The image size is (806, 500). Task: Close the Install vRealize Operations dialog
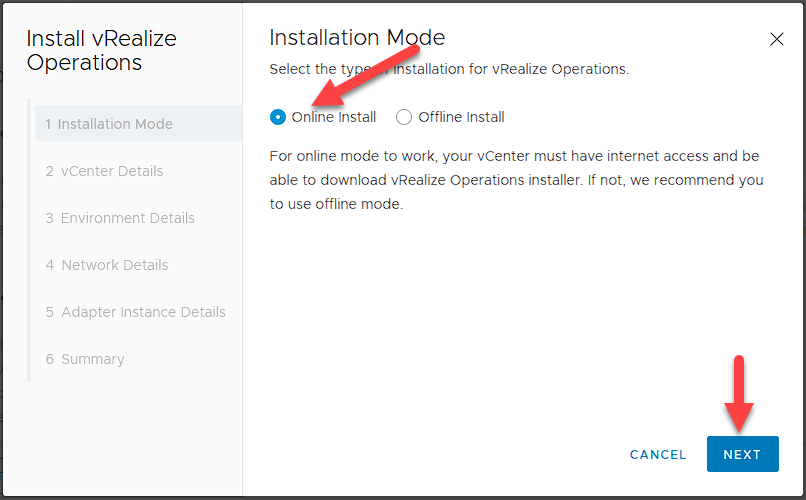tap(777, 40)
